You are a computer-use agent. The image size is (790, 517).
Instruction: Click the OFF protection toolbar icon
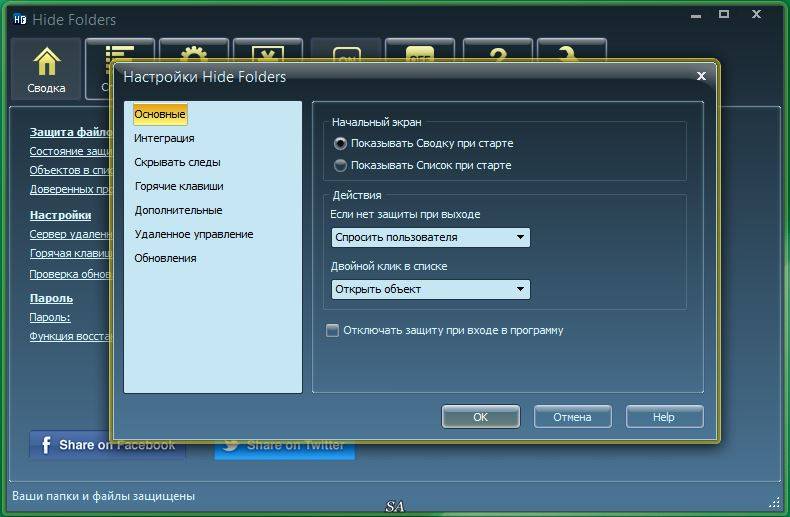click(420, 52)
